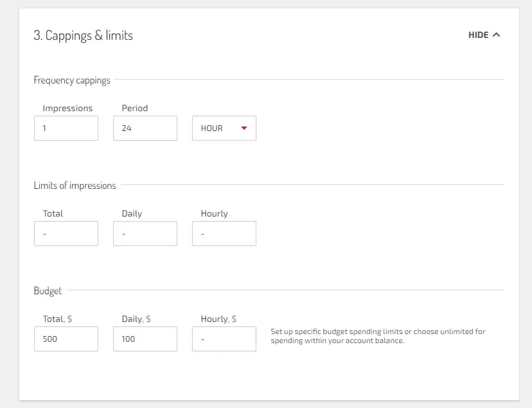Click the Period label above the 24 field

(x=135, y=108)
